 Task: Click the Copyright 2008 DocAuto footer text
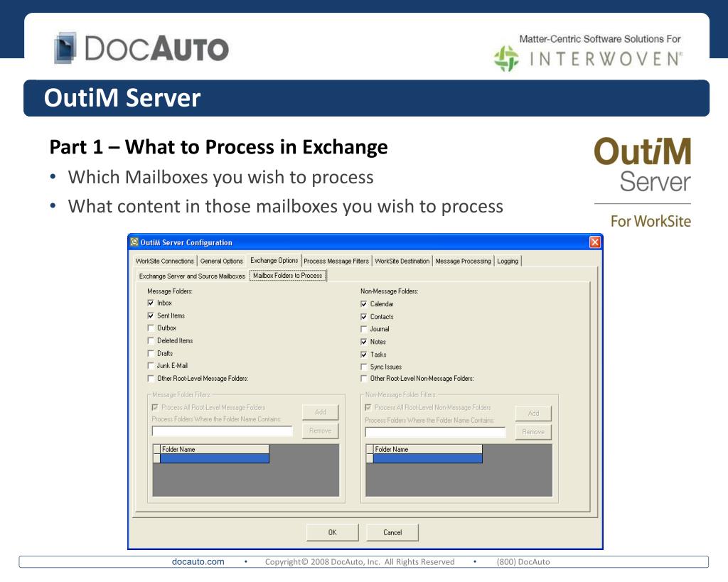pos(360,561)
